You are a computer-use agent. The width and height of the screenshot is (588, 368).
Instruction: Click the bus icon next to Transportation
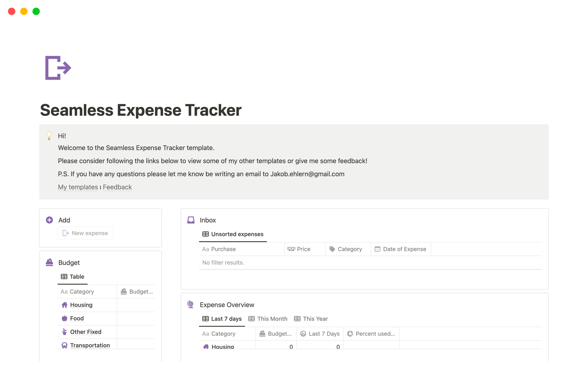click(x=64, y=345)
